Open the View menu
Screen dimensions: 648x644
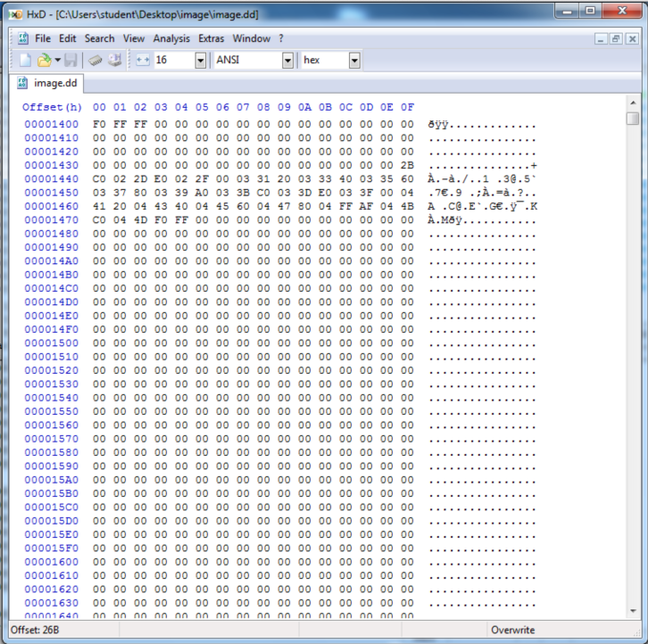pyautogui.click(x=134, y=38)
